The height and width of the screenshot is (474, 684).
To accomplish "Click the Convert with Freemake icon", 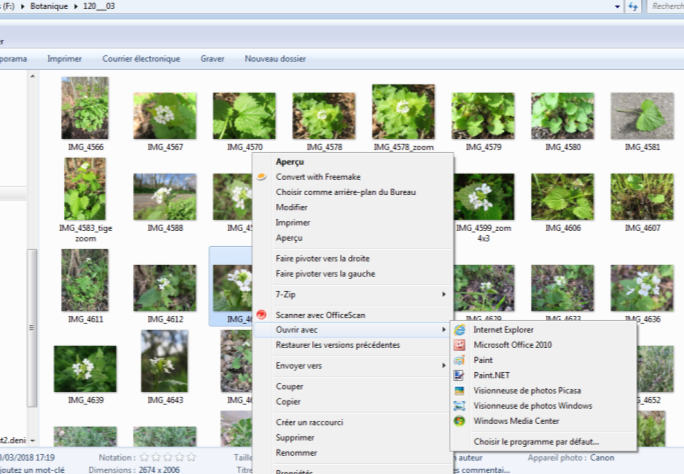I will click(x=263, y=177).
